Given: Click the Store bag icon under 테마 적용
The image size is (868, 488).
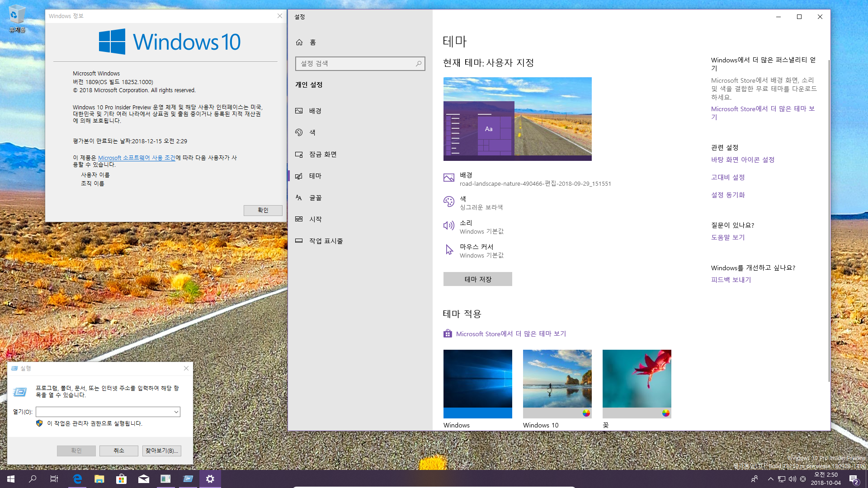Looking at the screenshot, I should coord(448,333).
